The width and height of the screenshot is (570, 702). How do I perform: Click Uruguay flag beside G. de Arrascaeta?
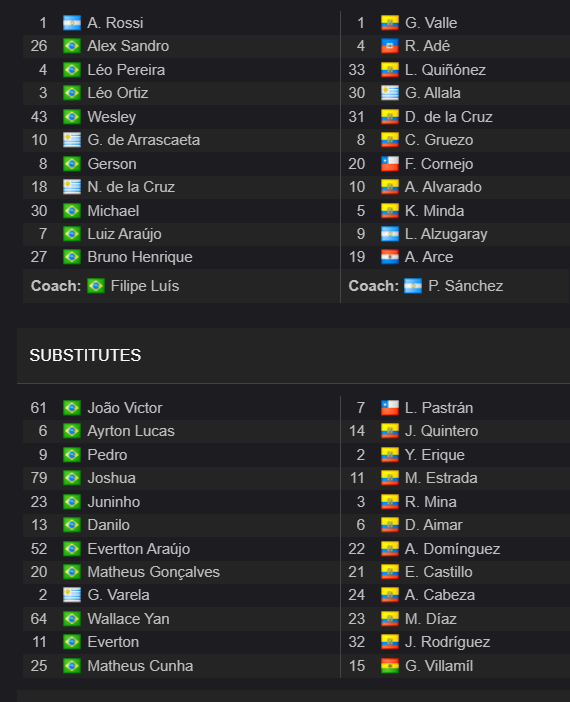click(72, 140)
